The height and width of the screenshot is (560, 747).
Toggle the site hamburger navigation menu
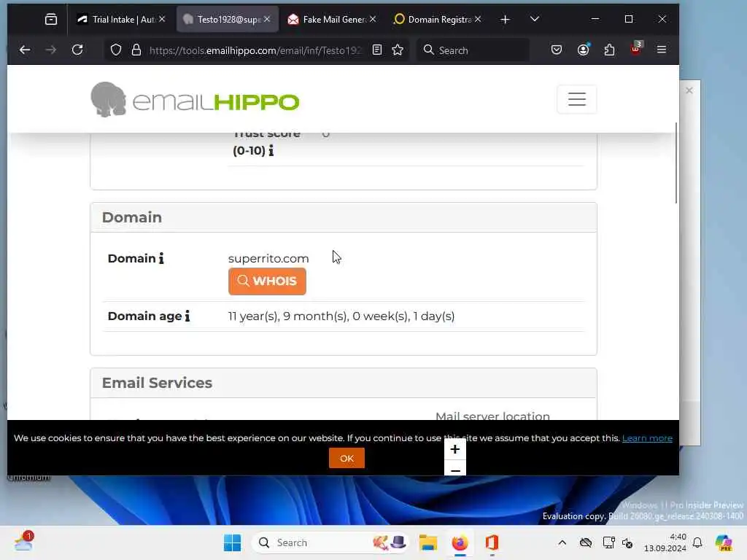pyautogui.click(x=576, y=99)
